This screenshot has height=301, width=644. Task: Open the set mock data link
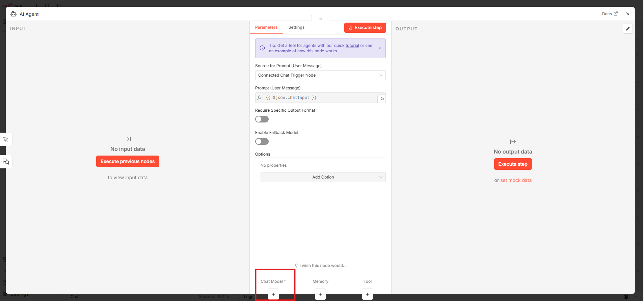click(515, 180)
